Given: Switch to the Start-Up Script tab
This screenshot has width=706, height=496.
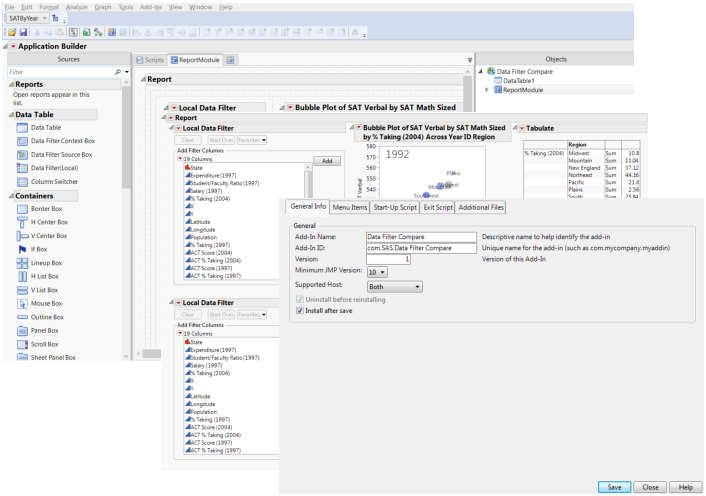Looking at the screenshot, I should point(395,207).
